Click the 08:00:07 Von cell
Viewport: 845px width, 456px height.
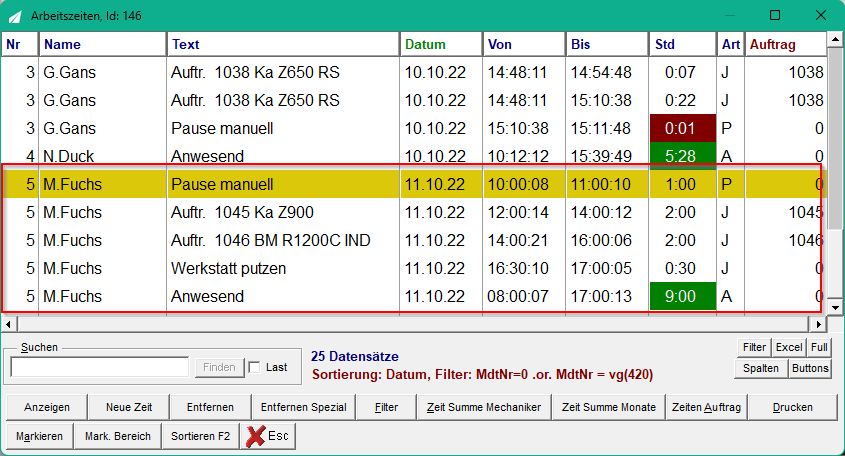[524, 296]
